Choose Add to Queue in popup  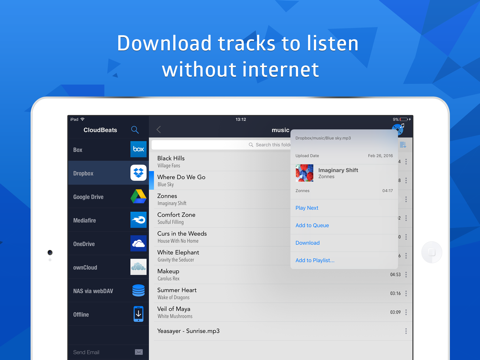[312, 225]
